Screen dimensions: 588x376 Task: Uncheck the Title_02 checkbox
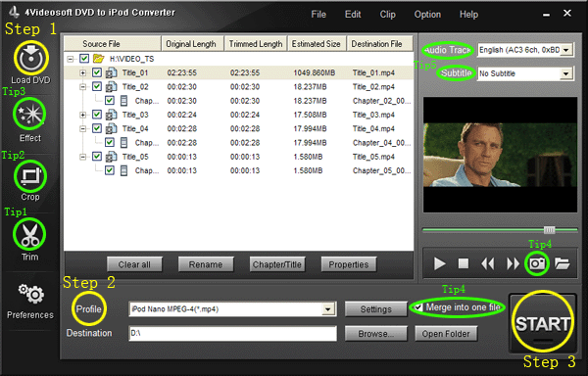tap(97, 86)
